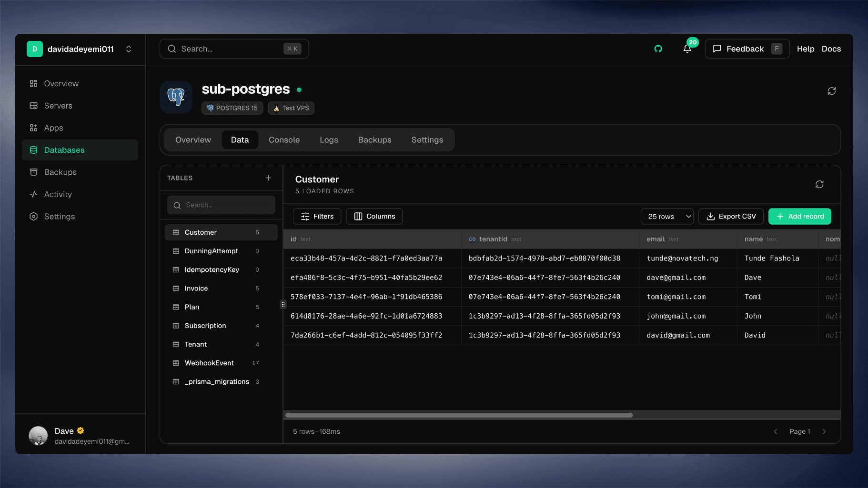Open the Servers sidebar item
This screenshot has width=868, height=488.
click(x=80, y=106)
